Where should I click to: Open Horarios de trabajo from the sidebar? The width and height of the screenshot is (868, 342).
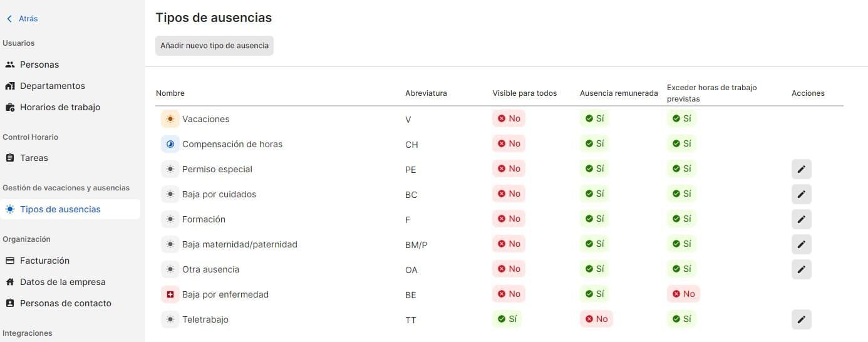pyautogui.click(x=59, y=107)
